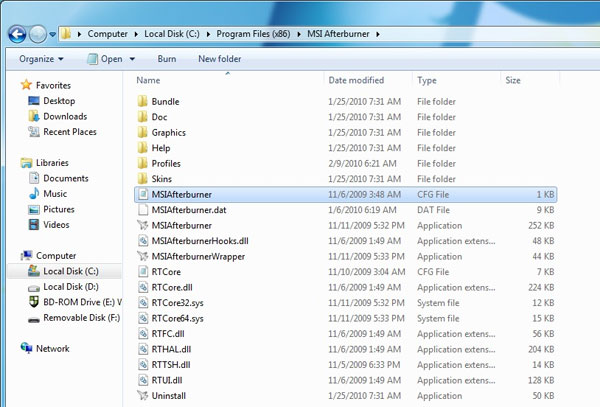Click the RTHAL.dll file icon

pyautogui.click(x=143, y=349)
